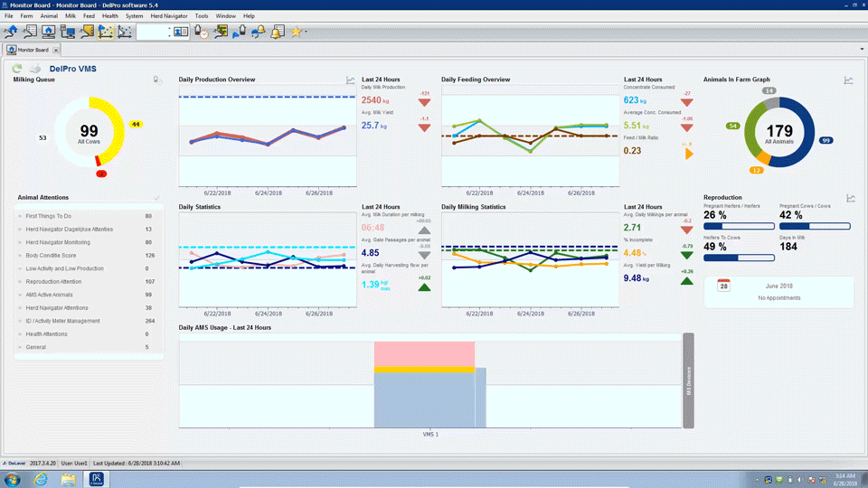
Task: Expand the Reproduction Attention row
Action: (x=20, y=282)
